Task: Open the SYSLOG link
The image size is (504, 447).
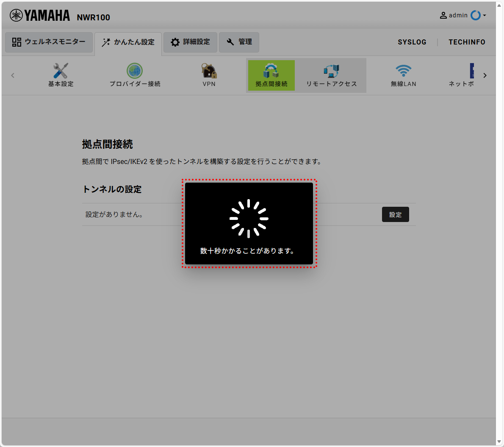Action: [x=412, y=42]
